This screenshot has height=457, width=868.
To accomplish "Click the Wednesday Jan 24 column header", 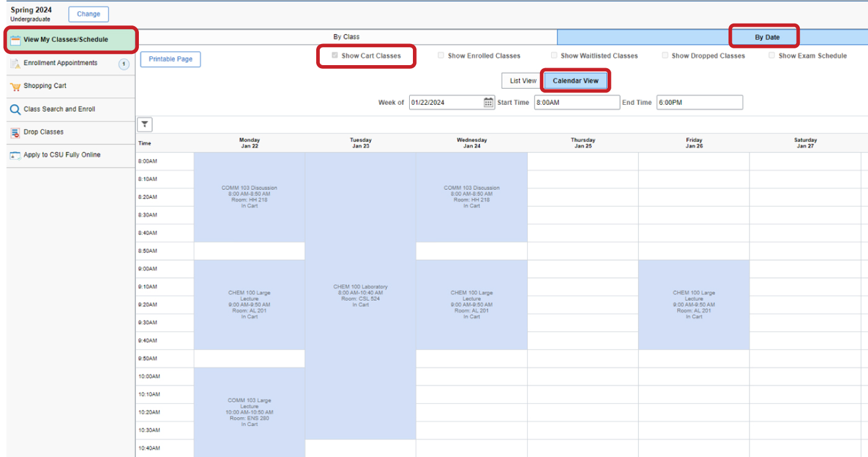I will [x=471, y=143].
